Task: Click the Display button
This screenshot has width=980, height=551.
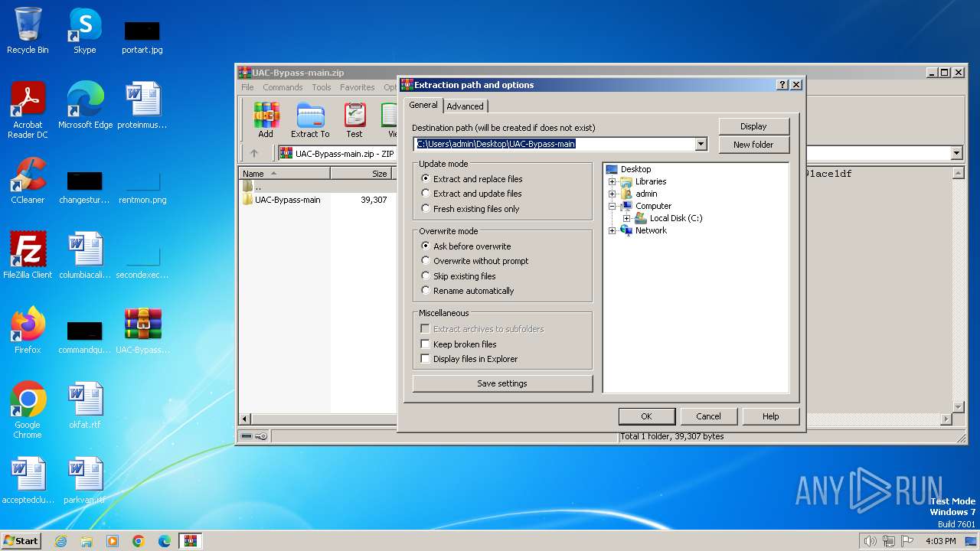Action: [753, 126]
